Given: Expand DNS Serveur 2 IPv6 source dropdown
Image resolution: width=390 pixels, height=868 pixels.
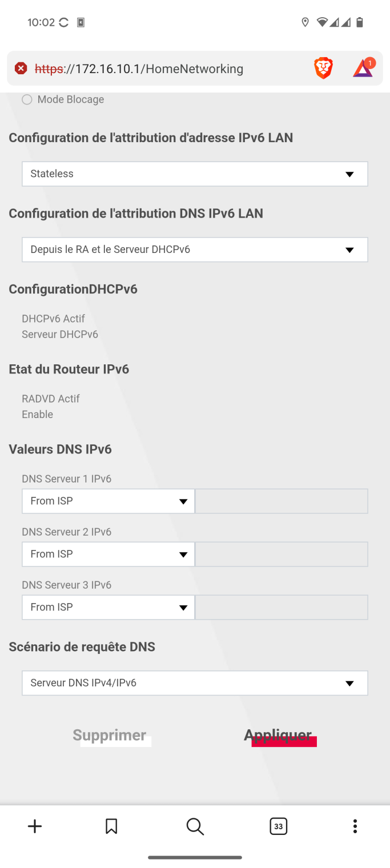Looking at the screenshot, I should [x=108, y=554].
